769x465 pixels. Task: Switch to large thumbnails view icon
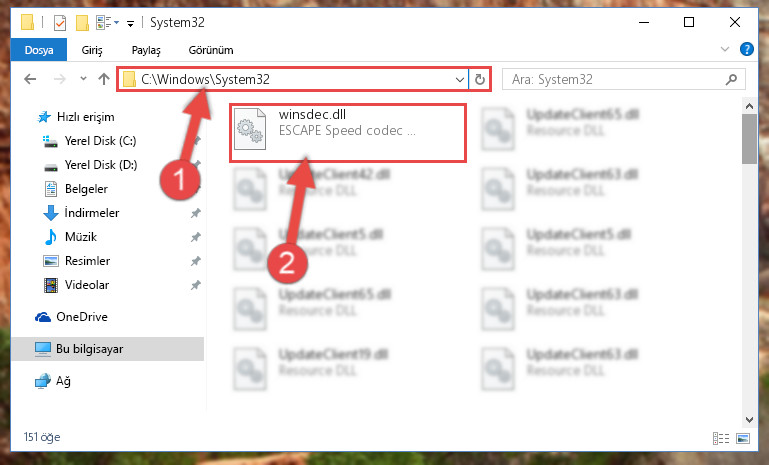[x=743, y=438]
